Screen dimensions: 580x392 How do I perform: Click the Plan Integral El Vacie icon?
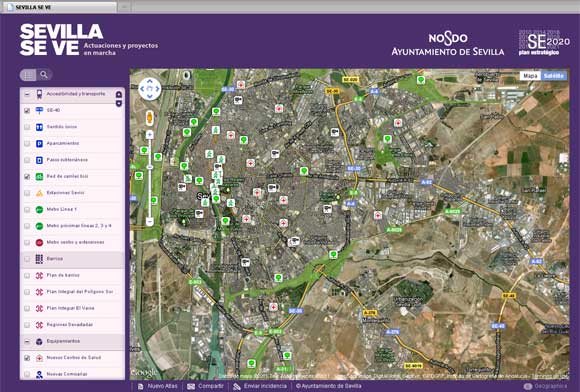click(x=39, y=308)
